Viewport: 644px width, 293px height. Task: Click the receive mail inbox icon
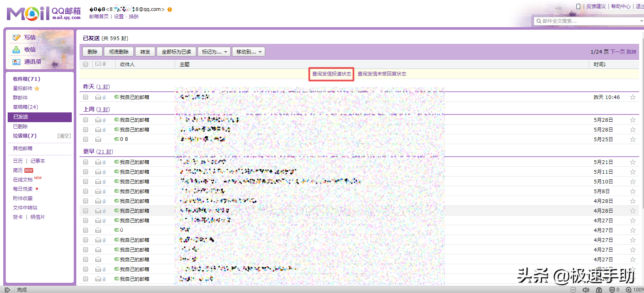coord(16,50)
